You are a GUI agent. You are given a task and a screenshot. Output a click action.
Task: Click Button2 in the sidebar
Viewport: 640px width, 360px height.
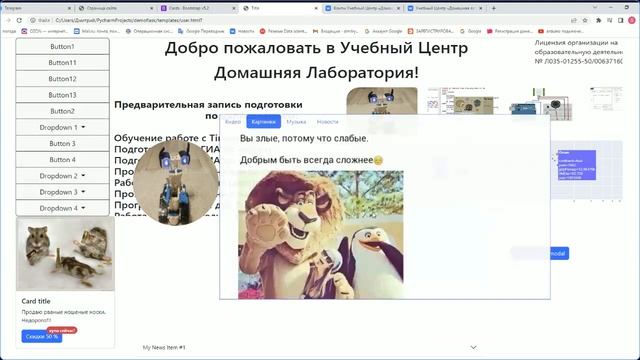click(62, 111)
